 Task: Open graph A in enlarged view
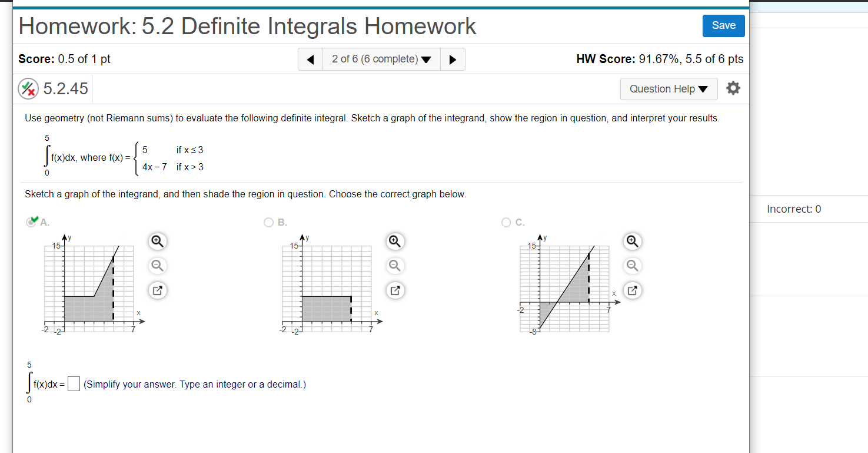point(157,290)
